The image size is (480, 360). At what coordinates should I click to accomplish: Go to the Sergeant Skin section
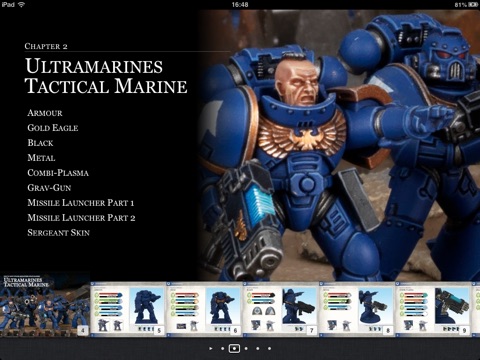[58, 233]
